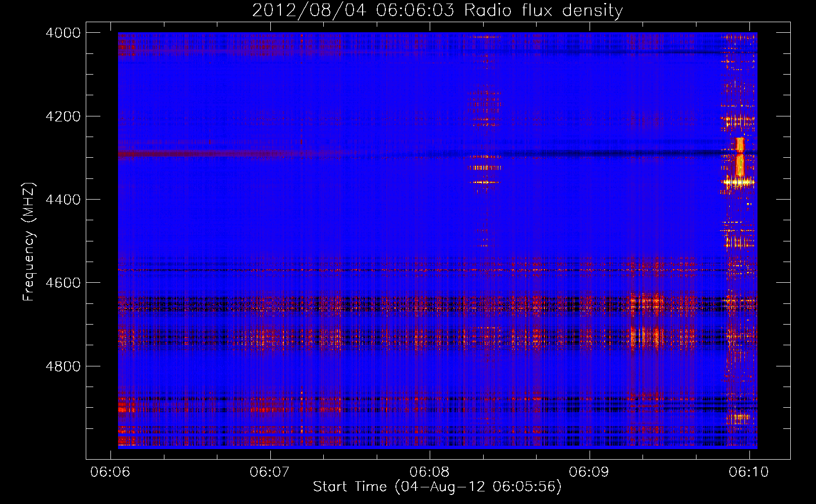The image size is (816, 504).
Task: Click the 4600 frequency tick label
Action: click(63, 283)
